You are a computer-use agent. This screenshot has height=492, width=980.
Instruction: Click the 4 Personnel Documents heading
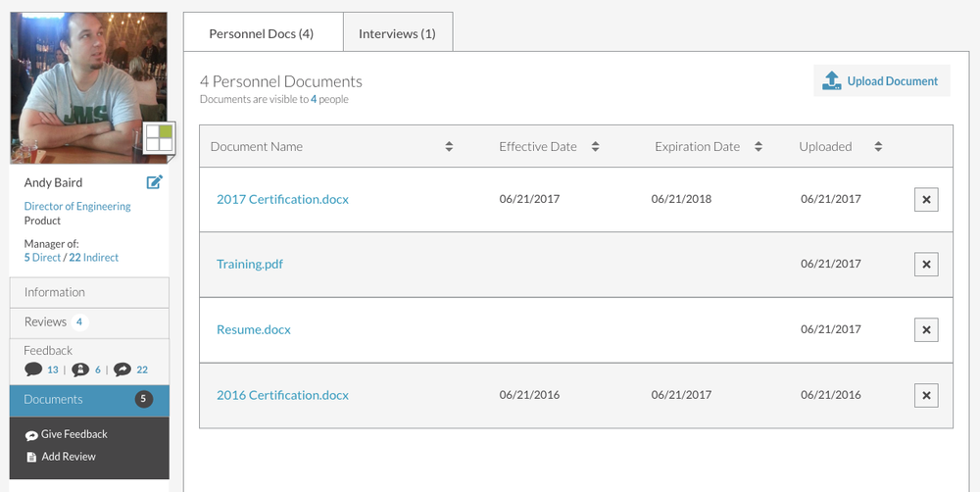(x=280, y=82)
